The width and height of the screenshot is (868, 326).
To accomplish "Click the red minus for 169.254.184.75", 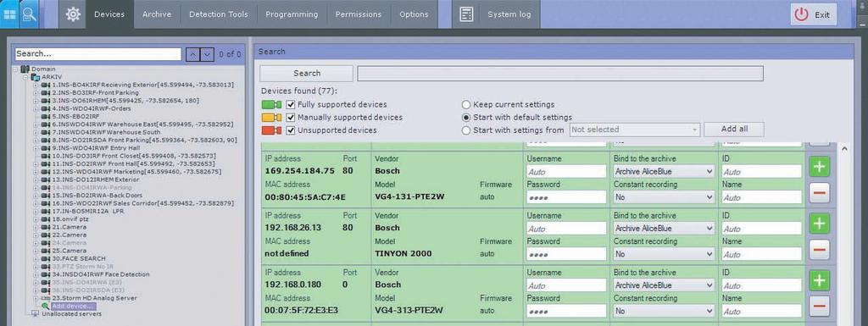I will point(820,193).
